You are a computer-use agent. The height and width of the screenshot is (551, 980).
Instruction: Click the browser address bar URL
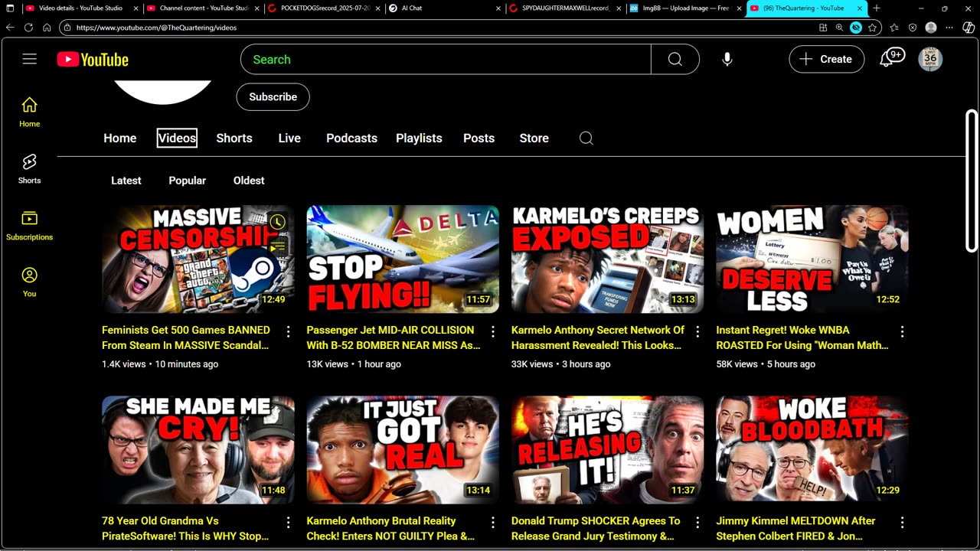[x=156, y=28]
